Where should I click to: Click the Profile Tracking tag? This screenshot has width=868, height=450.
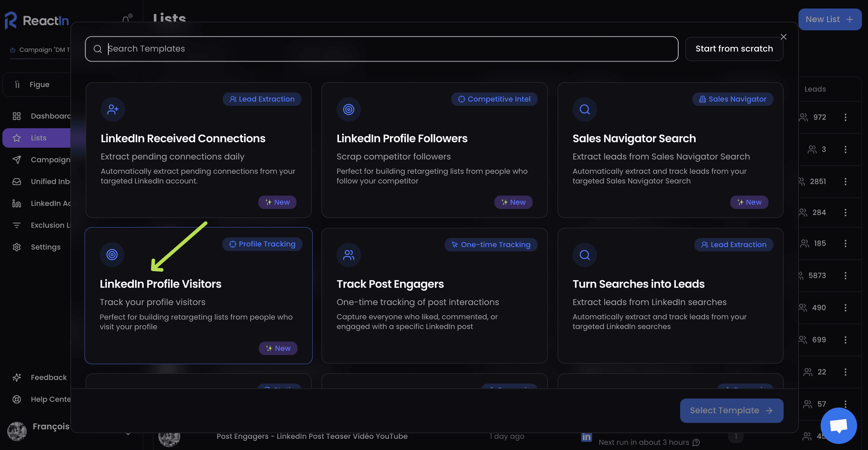(262, 244)
